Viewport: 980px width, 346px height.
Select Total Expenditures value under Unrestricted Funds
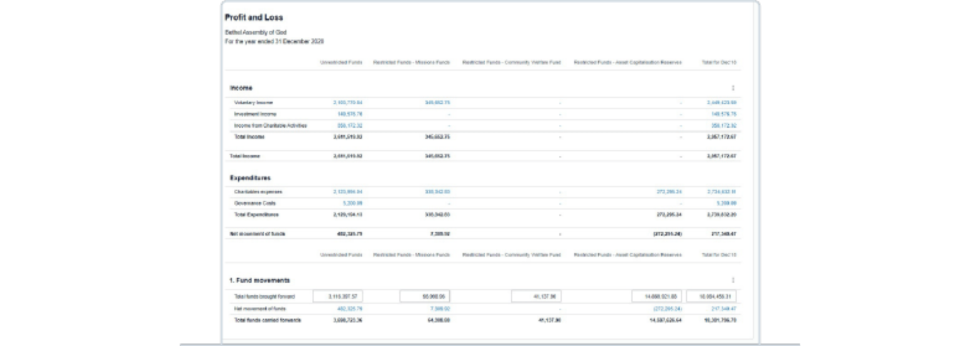[x=348, y=215]
